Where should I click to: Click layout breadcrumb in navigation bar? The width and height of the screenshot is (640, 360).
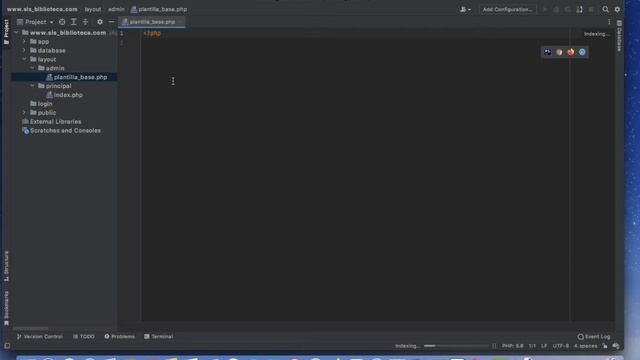tap(93, 9)
